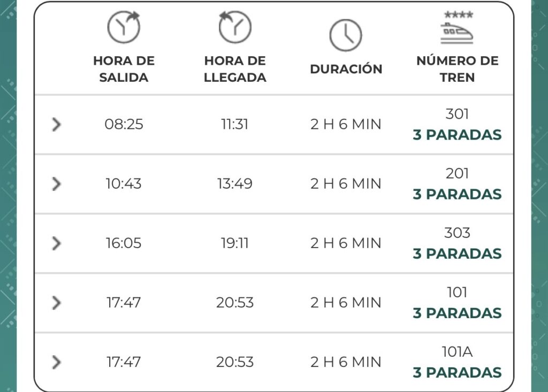Screen dimensions: 548x392
Task: Open 3 Paradas link for train 101A
Action: click(x=457, y=372)
